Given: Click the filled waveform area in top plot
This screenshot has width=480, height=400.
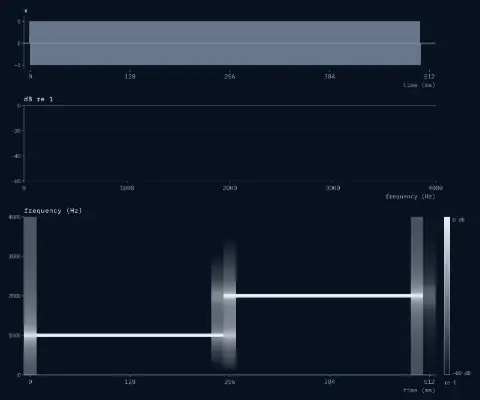Looking at the screenshot, I should 225,43.
